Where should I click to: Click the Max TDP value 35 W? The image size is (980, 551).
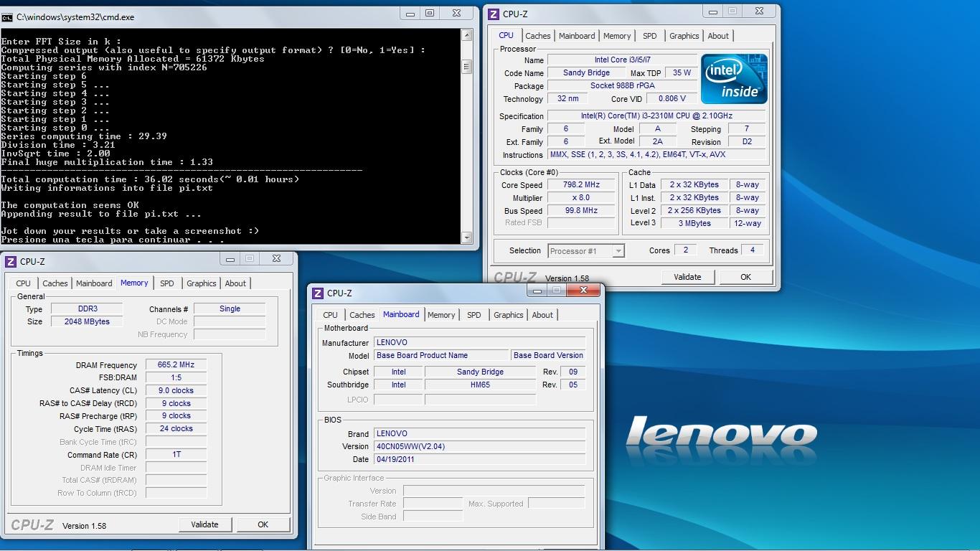[x=682, y=73]
